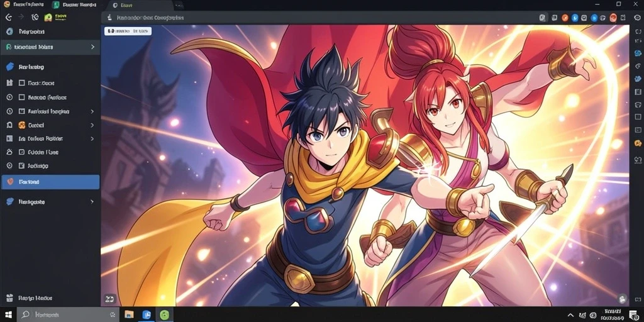Image resolution: width=644 pixels, height=322 pixels.
Task: Click the orange paw icon in the right toolbar
Action: pyautogui.click(x=638, y=143)
